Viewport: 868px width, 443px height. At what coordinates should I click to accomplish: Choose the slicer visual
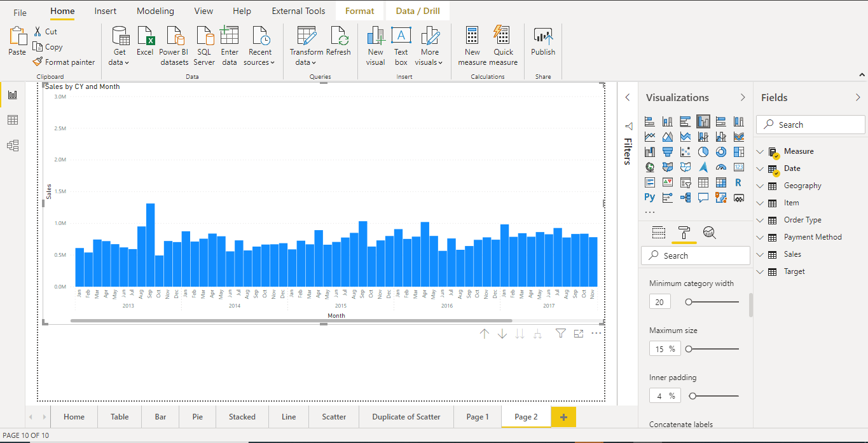[x=685, y=182]
